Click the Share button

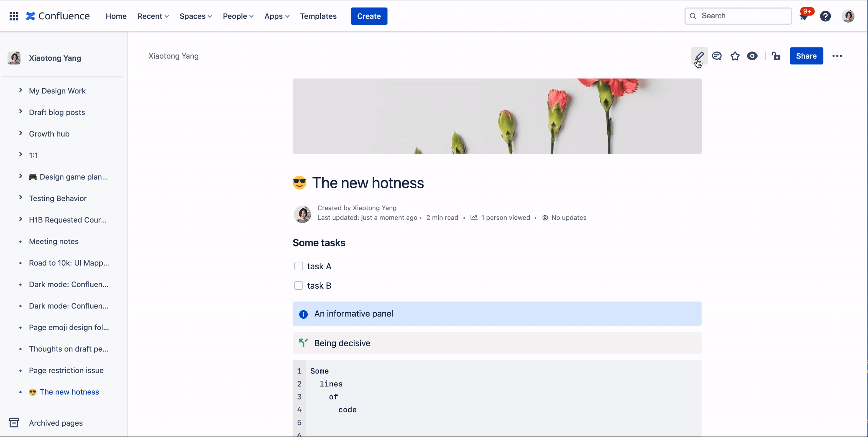(806, 56)
